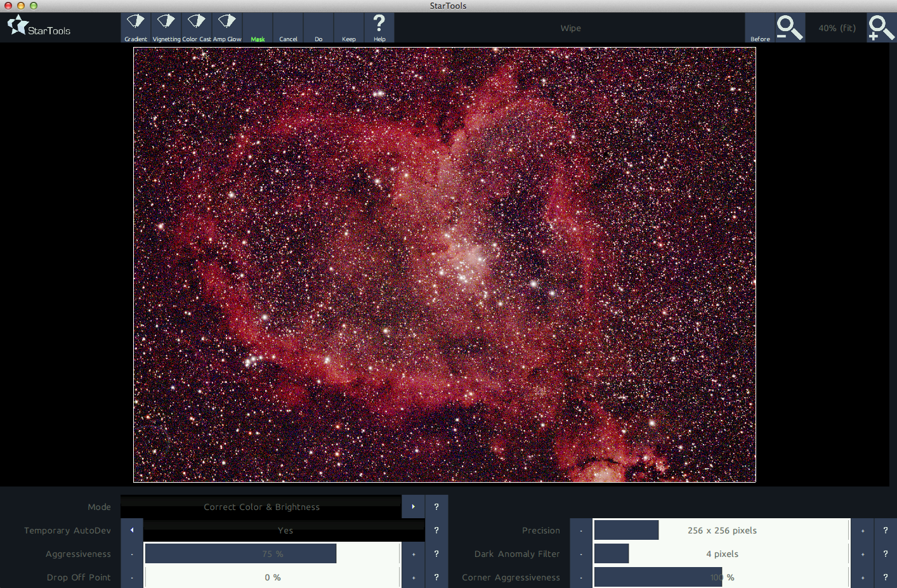Image resolution: width=897 pixels, height=588 pixels.
Task: Select the Gradient wipe preset
Action: tap(135, 27)
